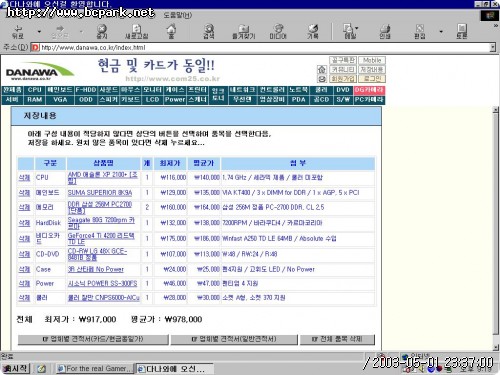
Task: Click the 커뮤니티 button
Action: (x=343, y=69)
